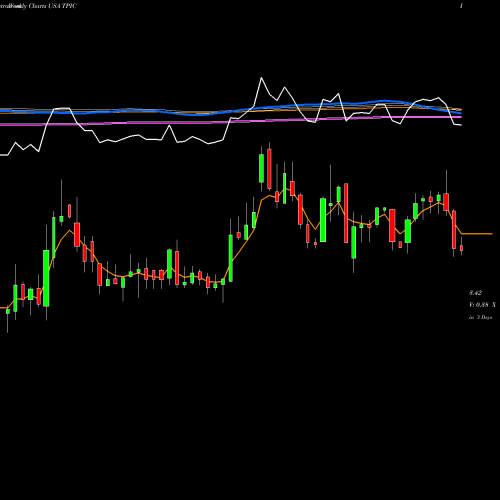Viewport: 500px width, 500px height.
Task: Click the flat tail of the orange moving average
Action: coord(477,234)
